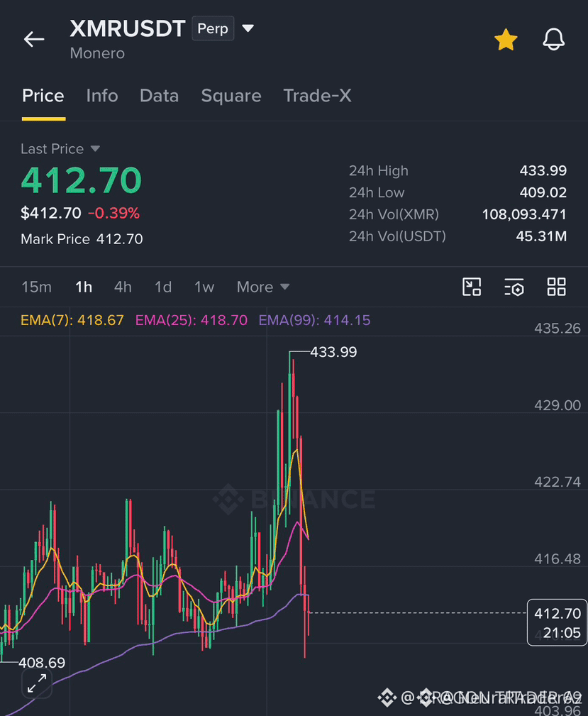Toggle the favorite star for XMRUSDT

click(x=506, y=40)
